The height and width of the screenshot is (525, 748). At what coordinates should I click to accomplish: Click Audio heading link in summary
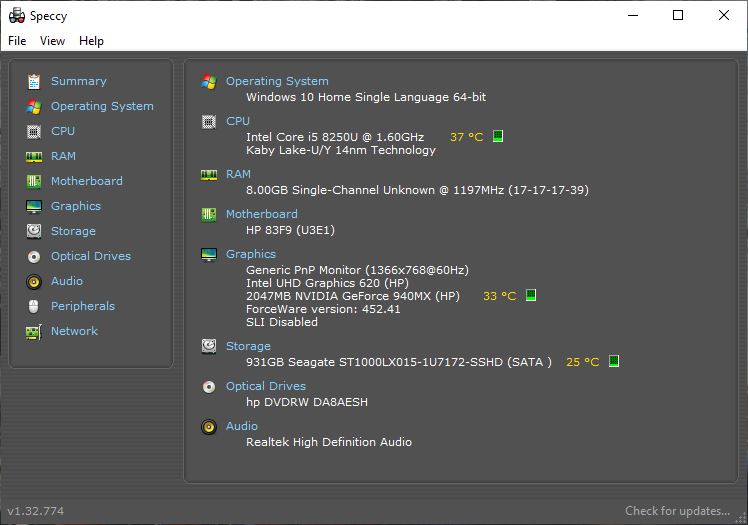[242, 426]
